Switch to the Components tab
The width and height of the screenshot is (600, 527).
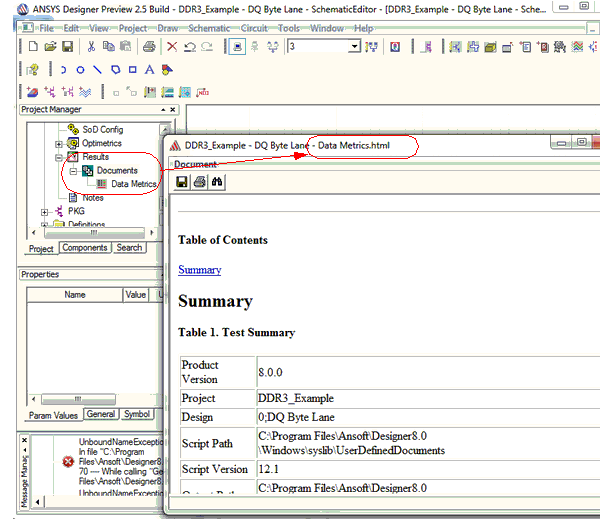85,248
